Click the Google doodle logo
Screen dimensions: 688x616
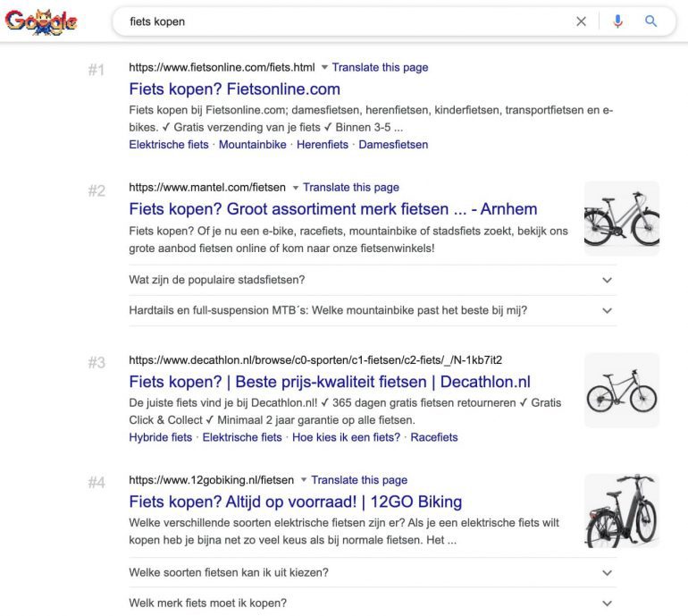[41, 22]
